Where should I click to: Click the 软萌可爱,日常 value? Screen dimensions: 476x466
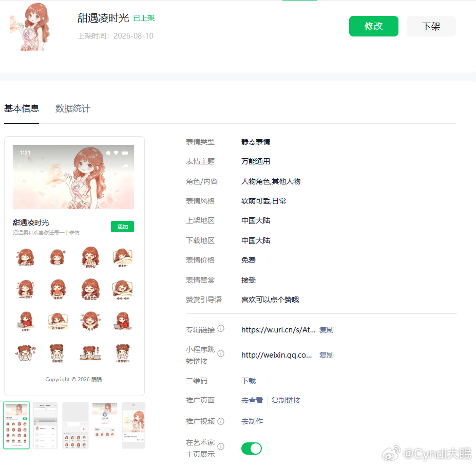coord(263,201)
